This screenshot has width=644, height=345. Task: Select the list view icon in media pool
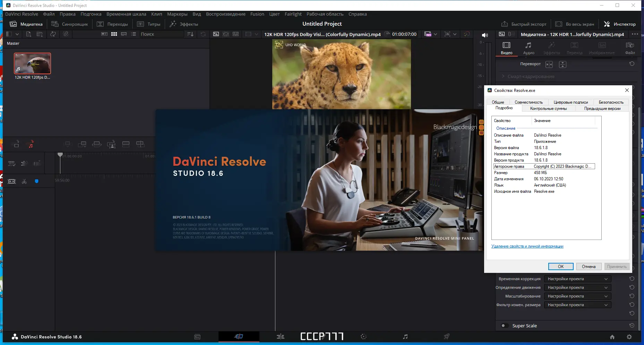[133, 34]
